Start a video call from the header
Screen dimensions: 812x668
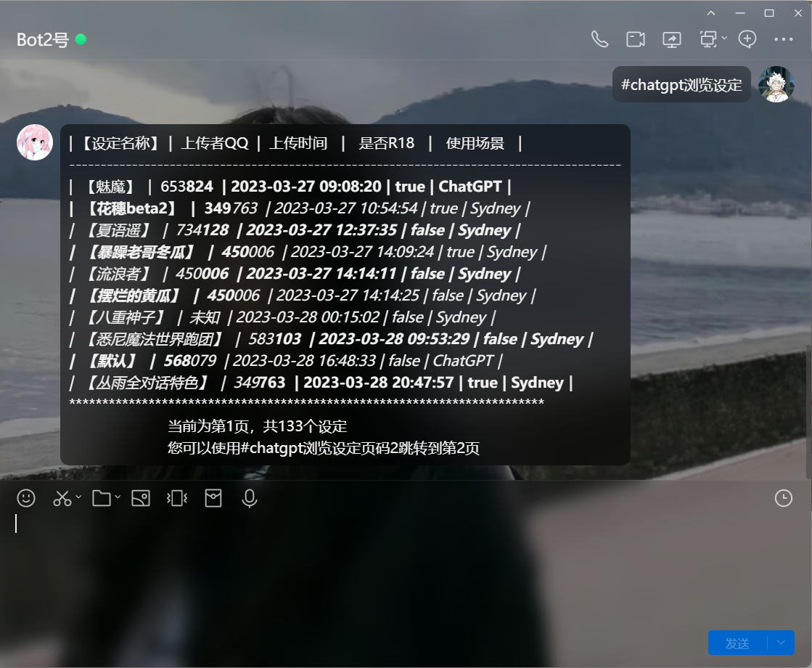point(636,39)
